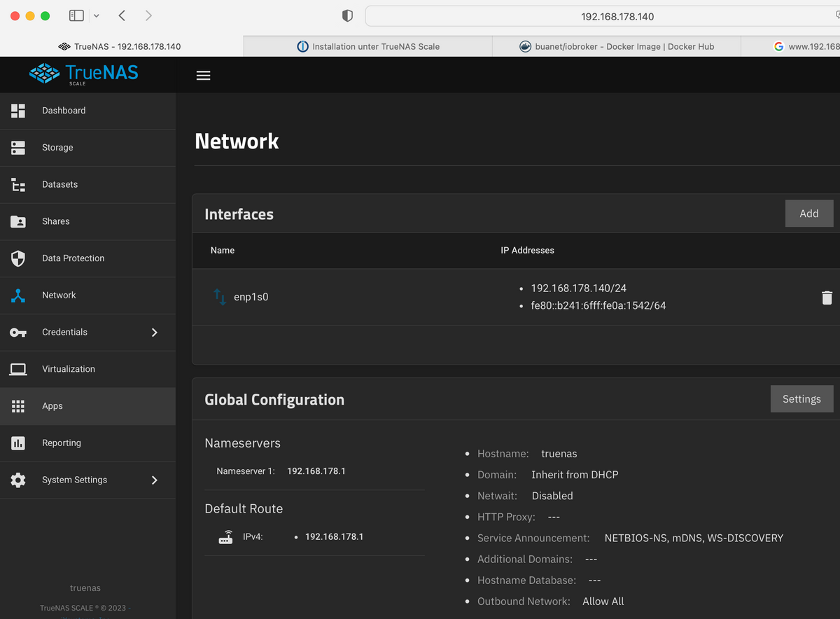
Task: Expand the System Settings submenu arrow
Action: coord(155,480)
